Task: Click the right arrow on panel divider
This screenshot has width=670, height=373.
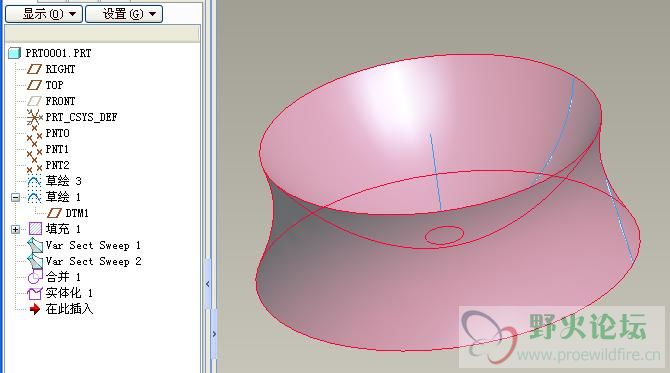Action: coord(214,334)
